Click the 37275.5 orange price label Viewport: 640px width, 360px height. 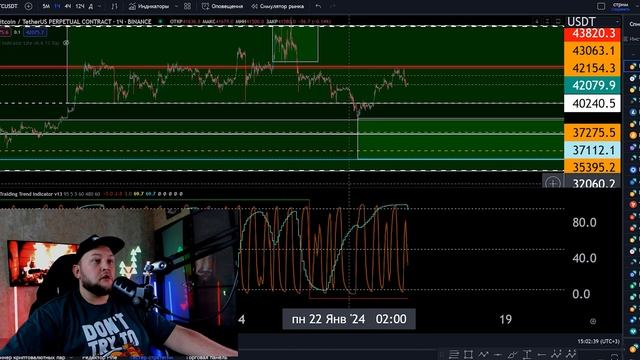tap(592, 133)
